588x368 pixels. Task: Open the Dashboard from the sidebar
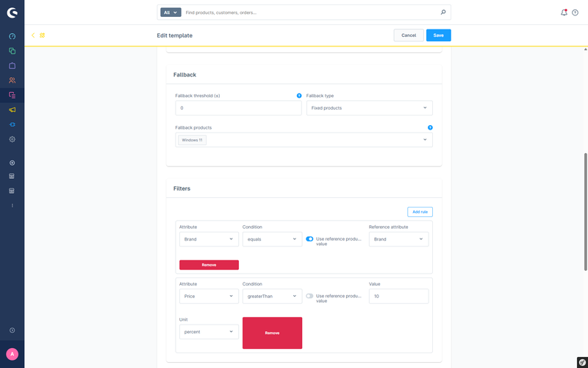12,36
